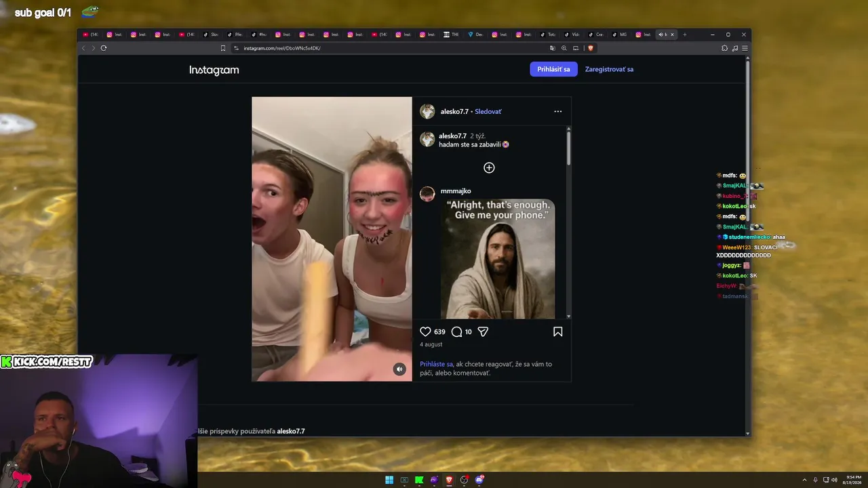Go forward in browser history

coord(93,48)
